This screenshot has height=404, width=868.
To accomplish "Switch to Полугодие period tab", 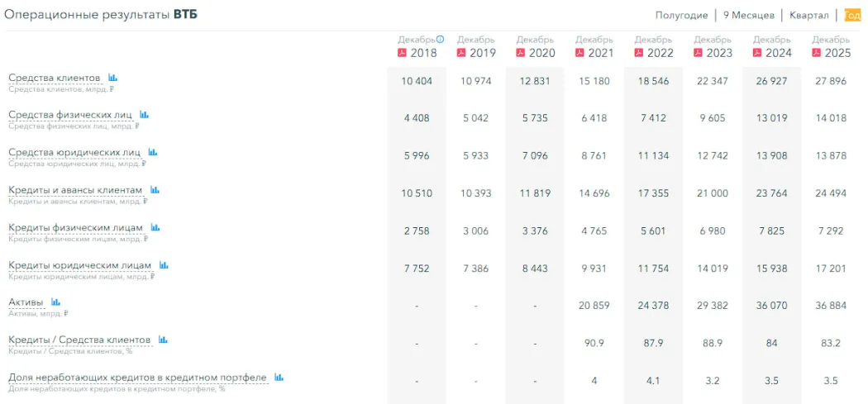I will [681, 15].
